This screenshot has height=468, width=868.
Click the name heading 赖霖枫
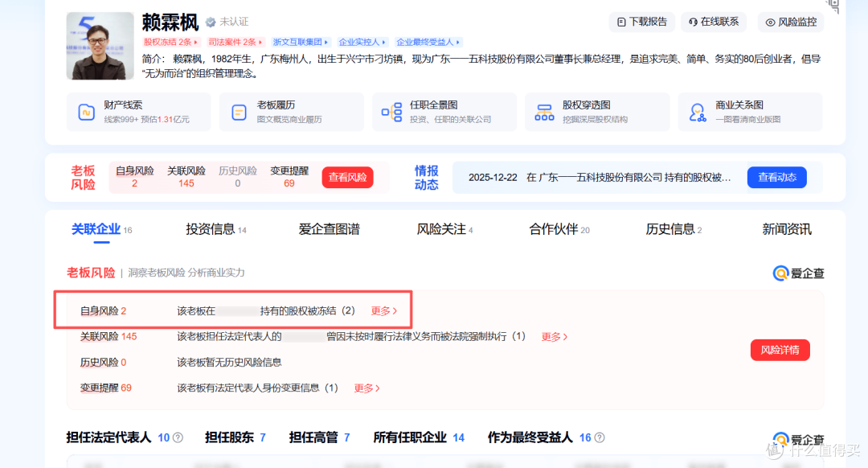170,23
